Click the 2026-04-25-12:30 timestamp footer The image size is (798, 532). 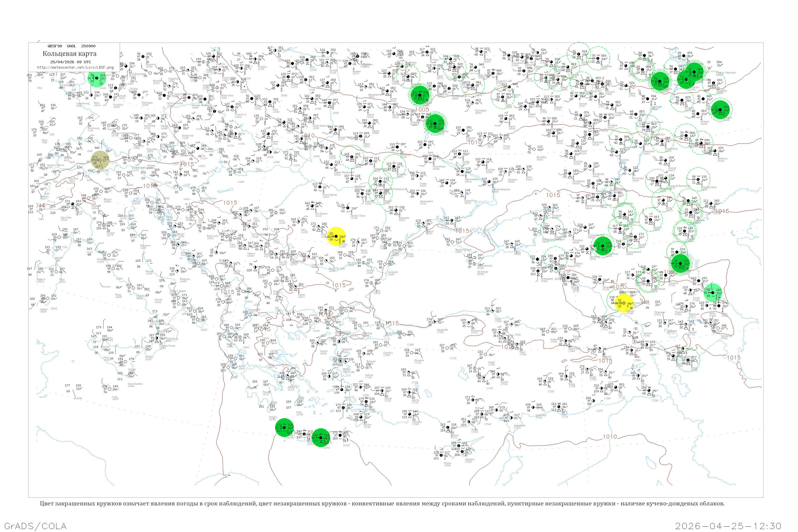click(728, 526)
